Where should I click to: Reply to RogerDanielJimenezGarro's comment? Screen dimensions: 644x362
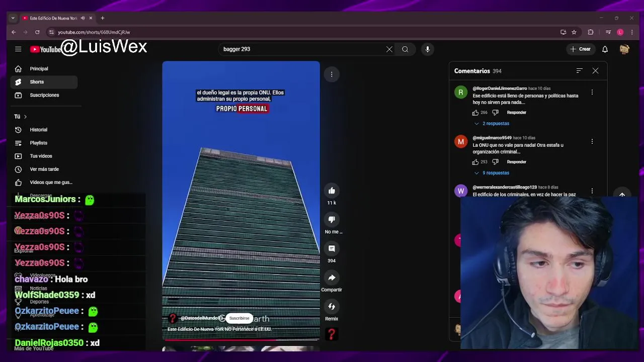pos(517,113)
